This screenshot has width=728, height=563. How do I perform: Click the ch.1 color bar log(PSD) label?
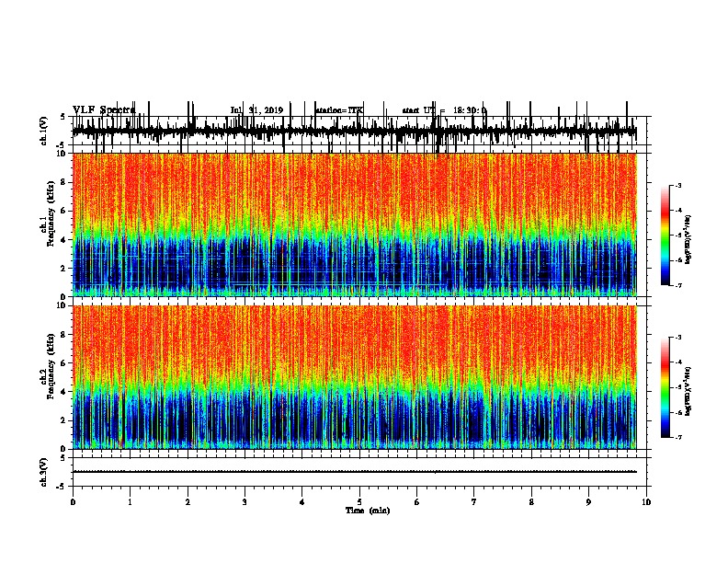688,240
